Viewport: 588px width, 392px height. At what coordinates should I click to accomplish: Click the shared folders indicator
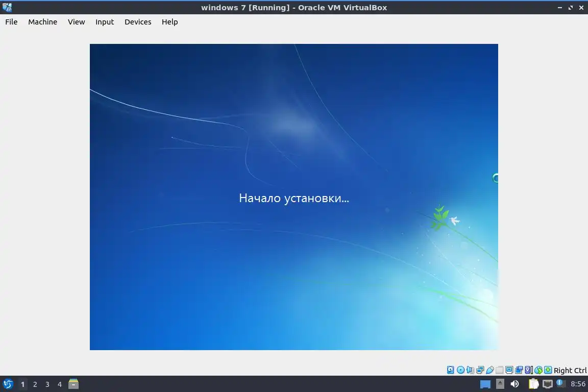pyautogui.click(x=500, y=370)
